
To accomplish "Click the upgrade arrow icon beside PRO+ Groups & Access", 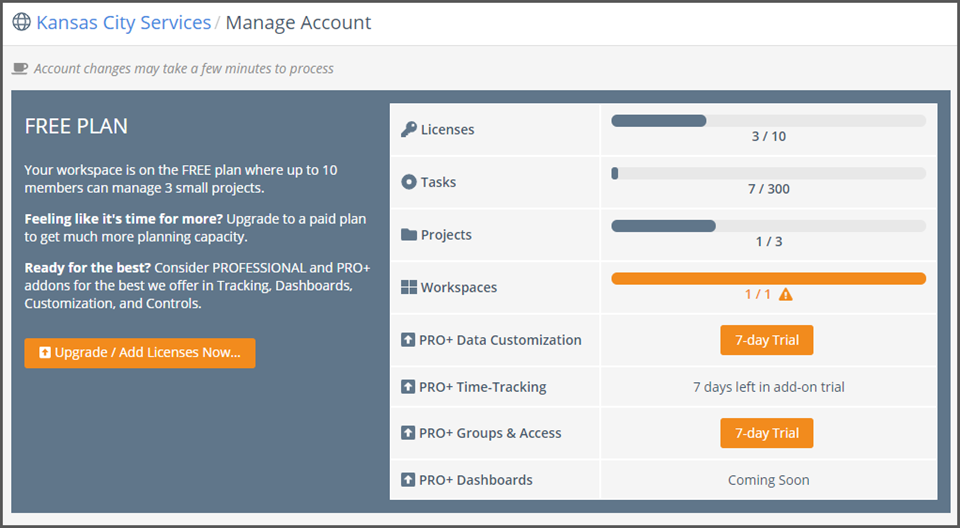I will 408,433.
